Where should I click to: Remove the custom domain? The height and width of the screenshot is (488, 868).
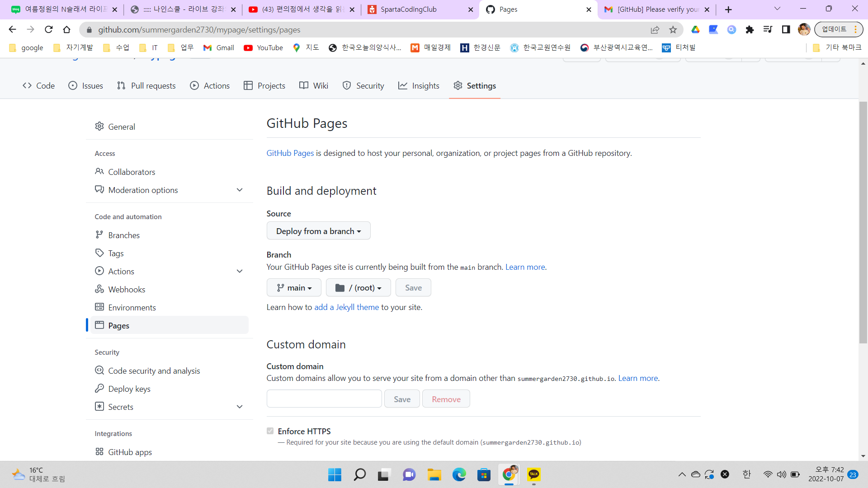446,399
